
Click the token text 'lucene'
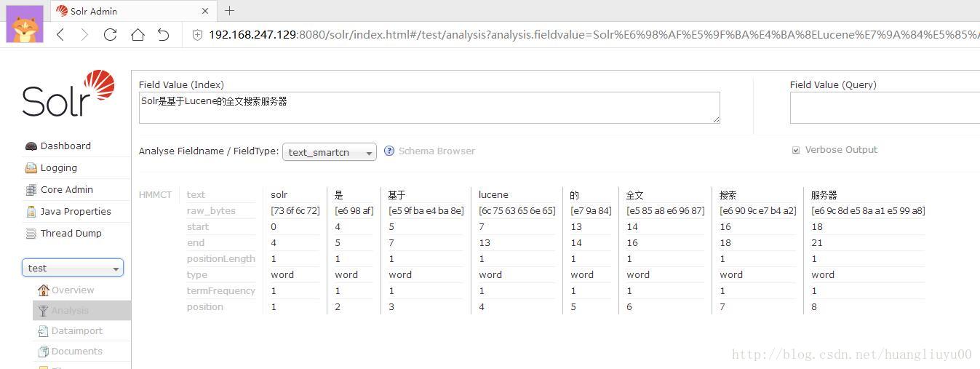click(x=493, y=194)
